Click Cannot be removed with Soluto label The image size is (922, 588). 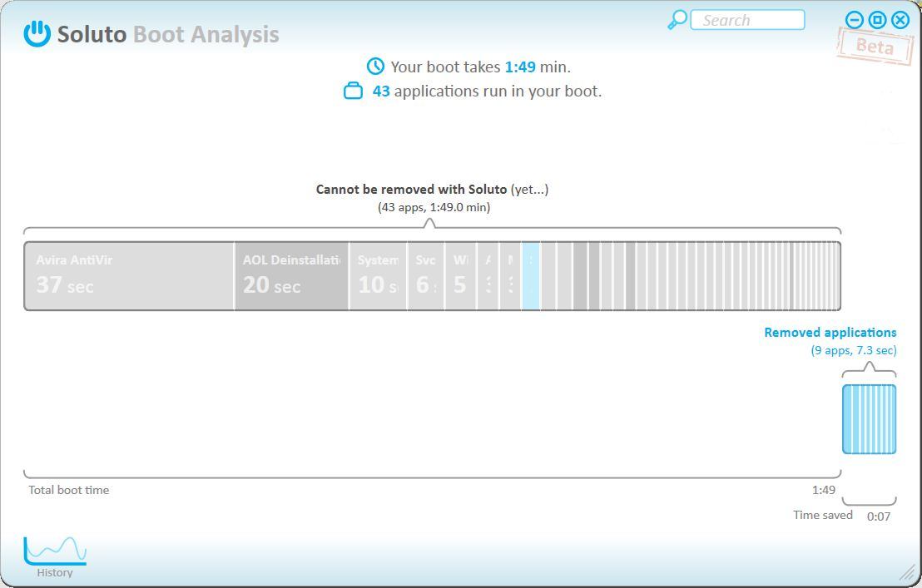point(411,189)
